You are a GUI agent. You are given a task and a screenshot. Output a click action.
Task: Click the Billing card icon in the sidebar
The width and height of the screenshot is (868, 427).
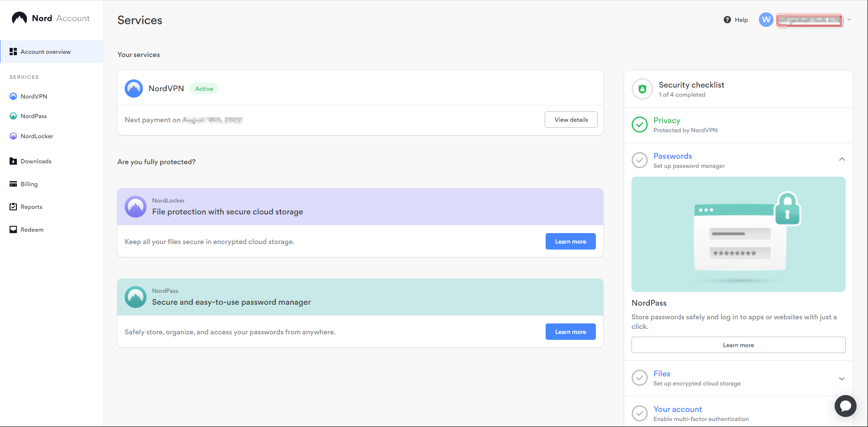pyautogui.click(x=13, y=184)
